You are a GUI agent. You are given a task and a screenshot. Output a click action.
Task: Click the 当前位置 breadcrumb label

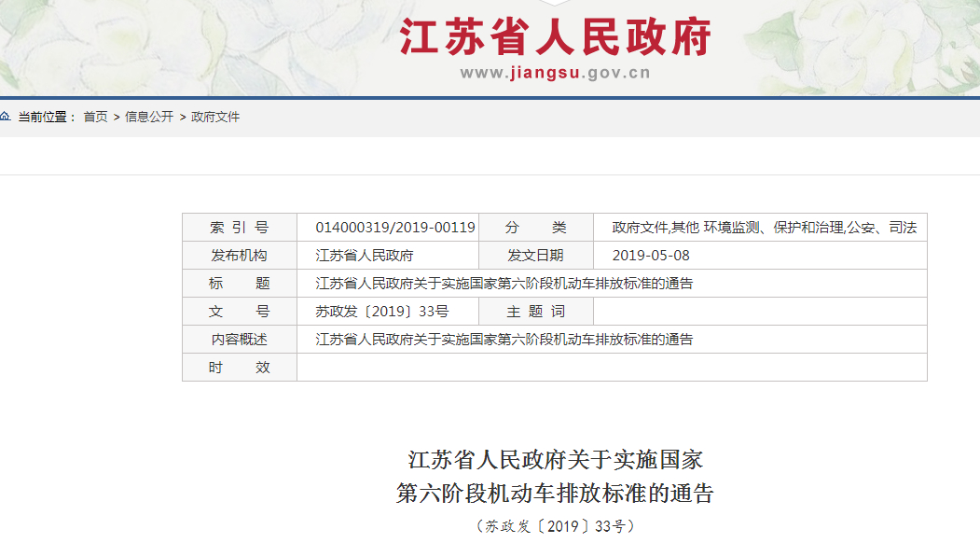point(45,117)
